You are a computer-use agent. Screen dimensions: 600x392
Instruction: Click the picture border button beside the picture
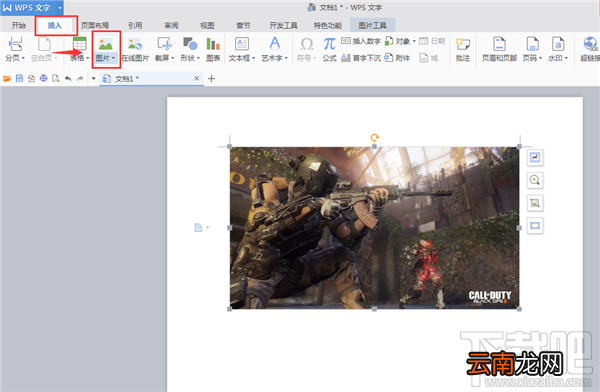tap(535, 225)
